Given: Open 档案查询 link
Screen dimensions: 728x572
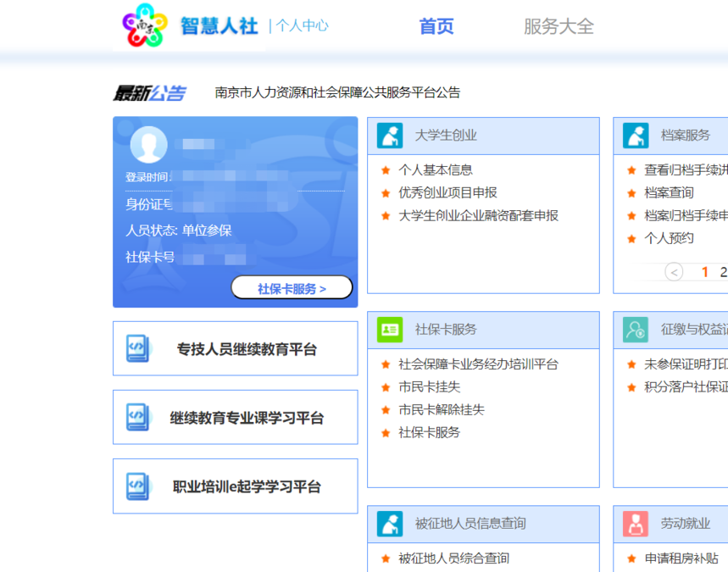Looking at the screenshot, I should pyautogui.click(x=669, y=192).
